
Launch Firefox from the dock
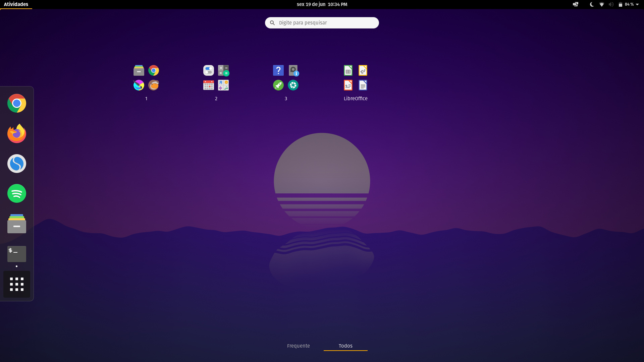17,133
